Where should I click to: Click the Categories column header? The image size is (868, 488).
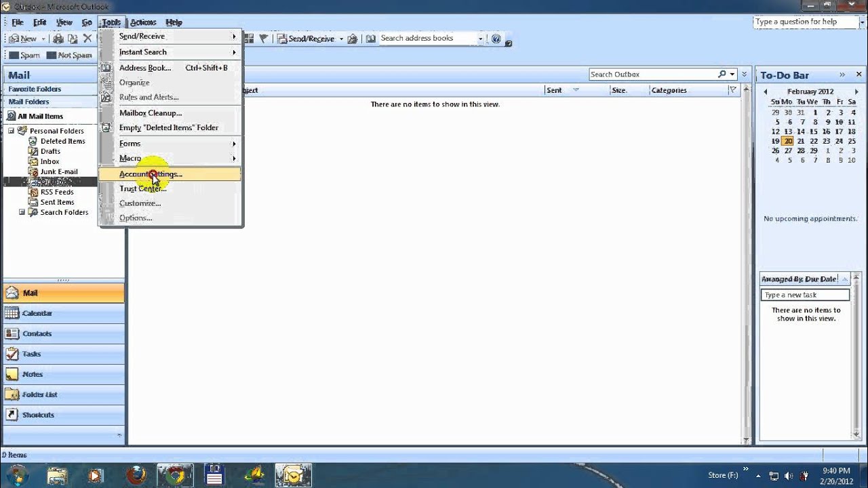coord(688,90)
